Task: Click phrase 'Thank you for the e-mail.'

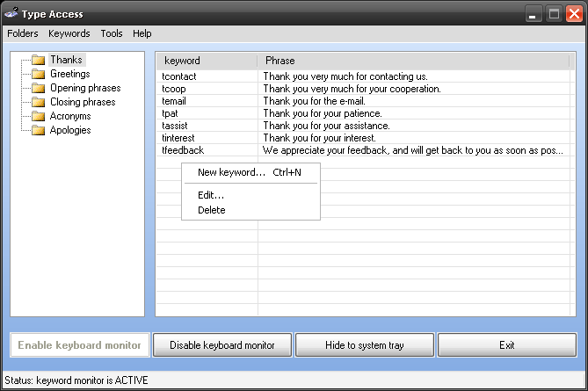Action: [315, 101]
